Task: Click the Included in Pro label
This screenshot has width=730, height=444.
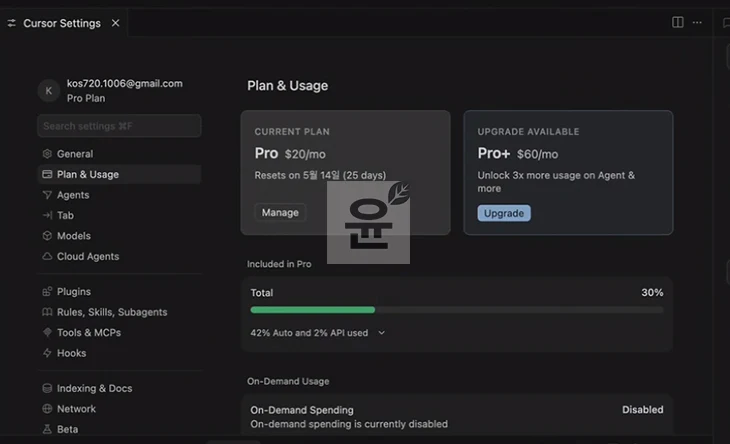Action: (x=279, y=264)
